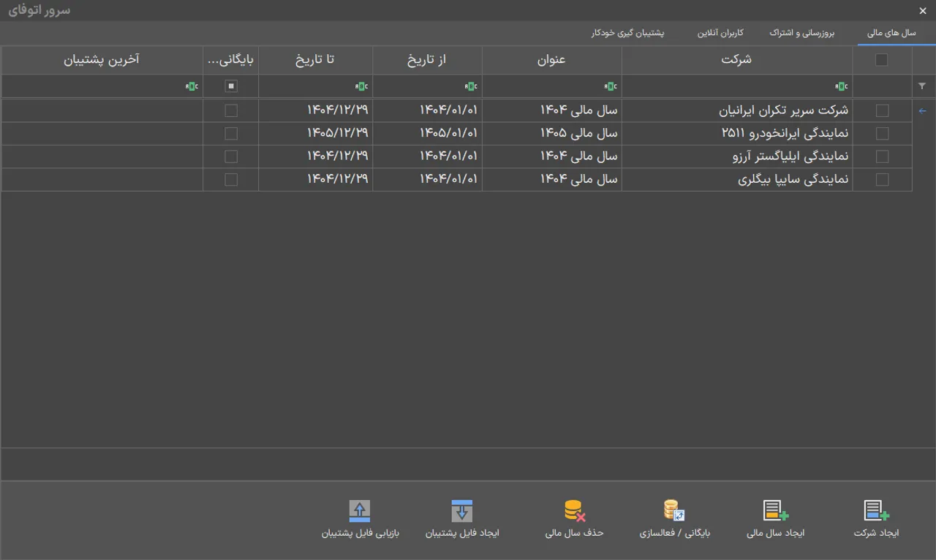Click the ایجاد سال مالی icon
The width and height of the screenshot is (936, 560).
pos(775,510)
